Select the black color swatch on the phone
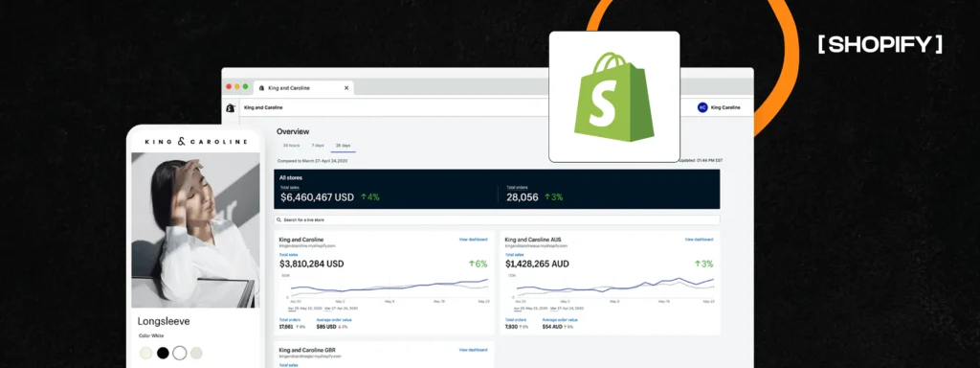The image size is (980, 368). pyautogui.click(x=163, y=353)
